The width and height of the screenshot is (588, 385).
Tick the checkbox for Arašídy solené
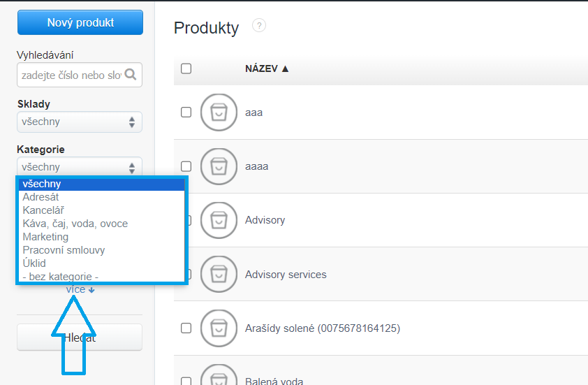(186, 328)
